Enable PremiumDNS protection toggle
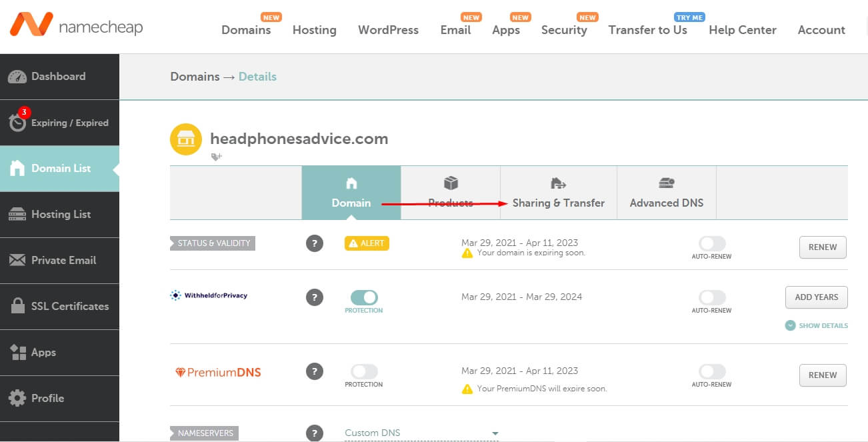 point(364,371)
